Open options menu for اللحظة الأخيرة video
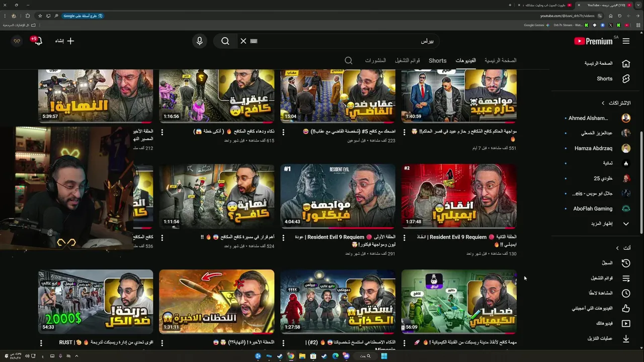The height and width of the screenshot is (362, 644). 162,343
